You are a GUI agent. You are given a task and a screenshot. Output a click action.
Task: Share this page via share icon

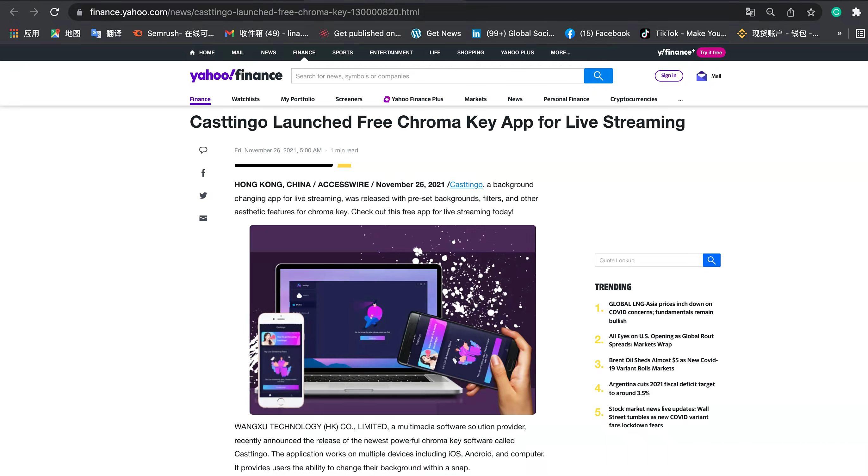point(790,12)
